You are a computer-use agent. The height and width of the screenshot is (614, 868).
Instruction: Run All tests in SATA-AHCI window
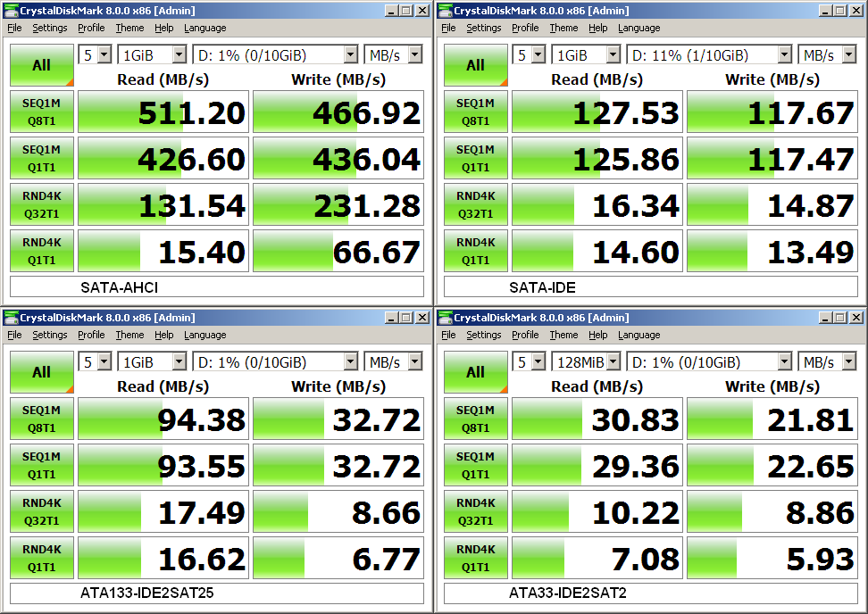click(41, 65)
